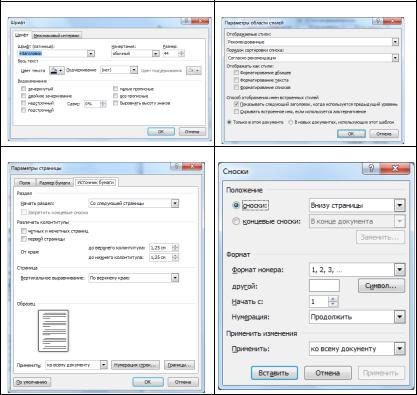Open the Источник бумаги tab
Image resolution: width=417 pixels, height=395 pixels.
pyautogui.click(x=96, y=182)
